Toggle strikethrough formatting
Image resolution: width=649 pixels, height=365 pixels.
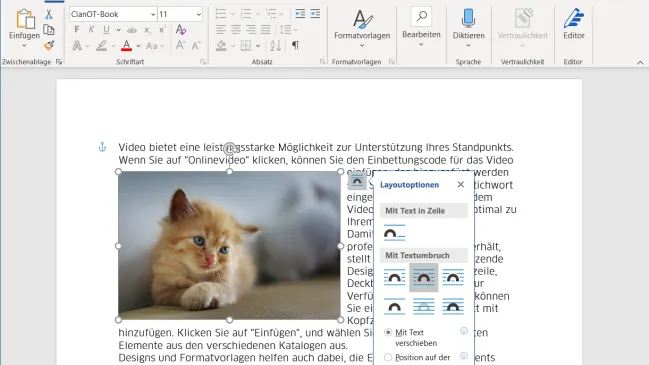click(x=132, y=30)
